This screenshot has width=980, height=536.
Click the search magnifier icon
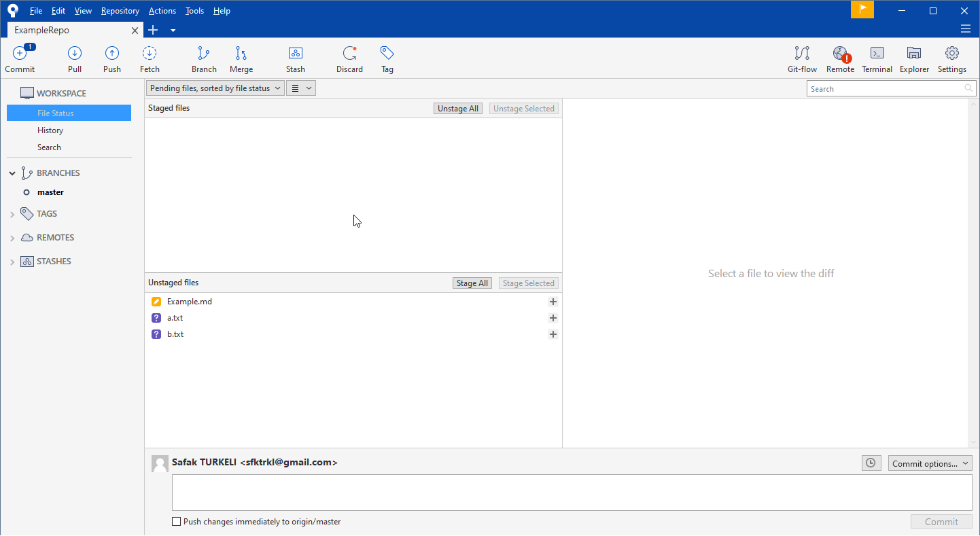click(x=968, y=88)
